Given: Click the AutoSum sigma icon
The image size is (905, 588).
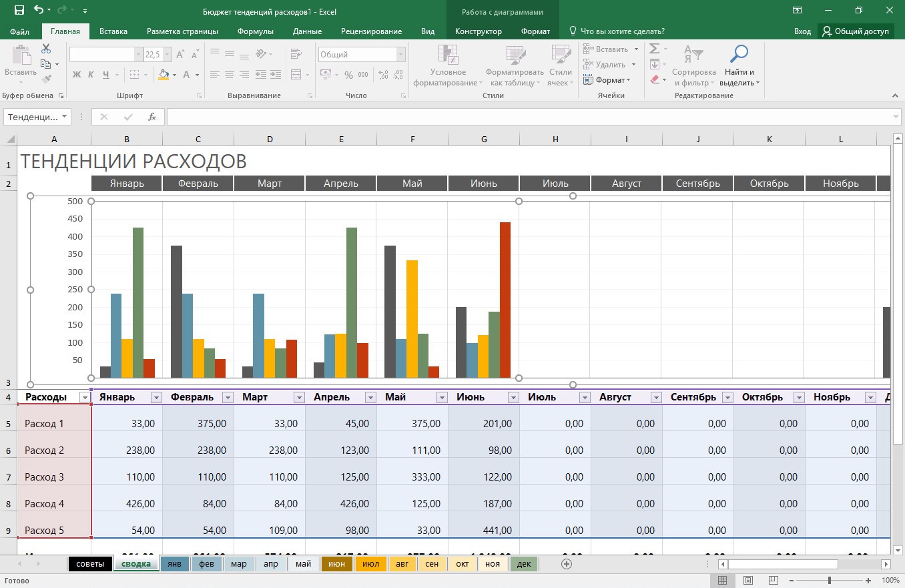Looking at the screenshot, I should coord(655,49).
